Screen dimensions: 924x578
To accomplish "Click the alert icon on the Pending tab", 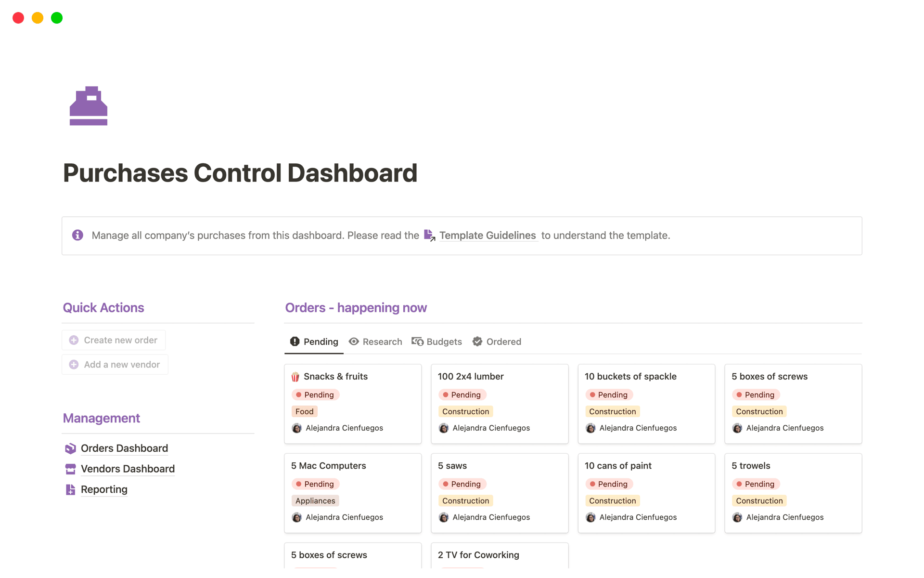I will 294,342.
